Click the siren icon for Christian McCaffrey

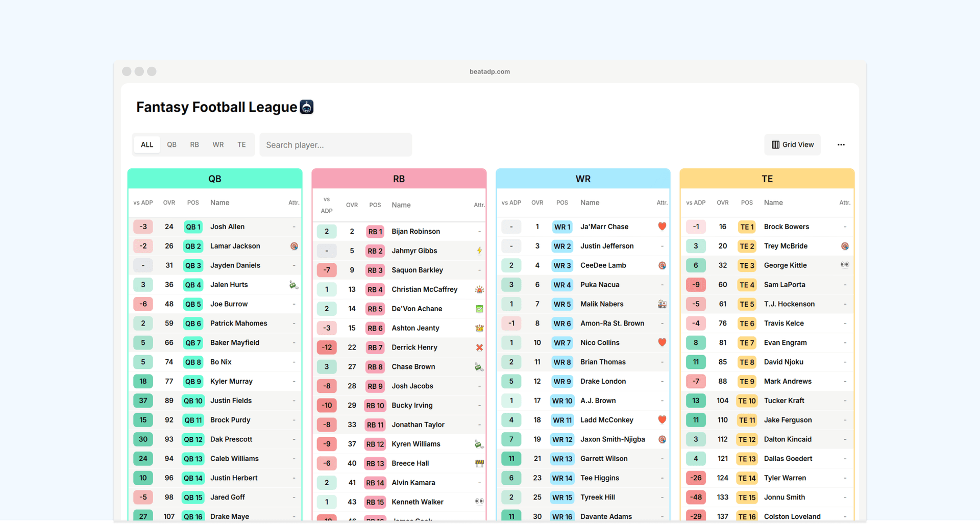pos(479,289)
